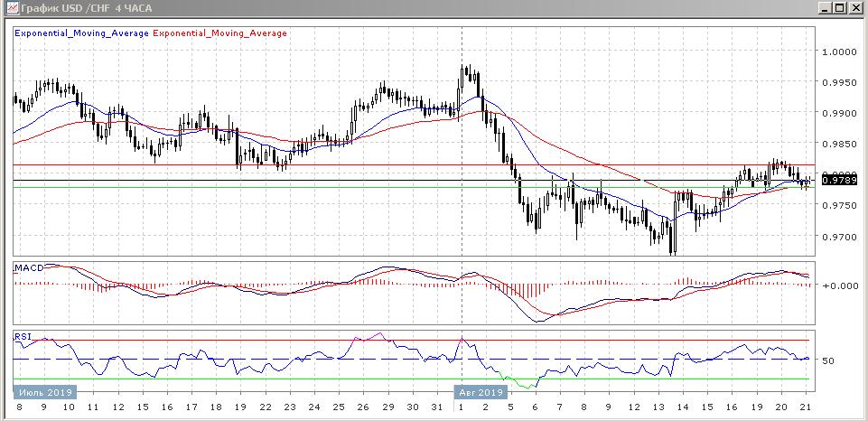Click the Авг 2019 month marker
This screenshot has width=868, height=421.
[x=479, y=393]
